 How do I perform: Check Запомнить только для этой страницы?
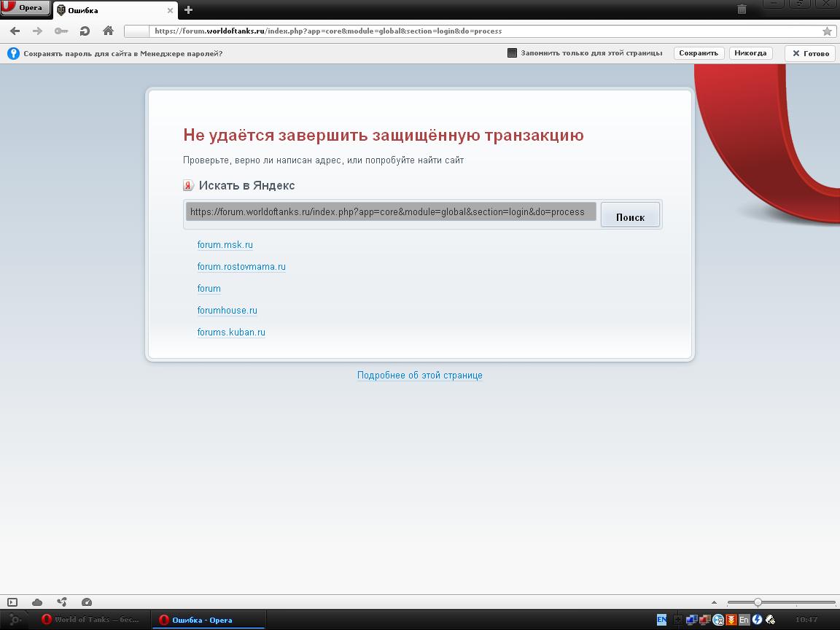tap(512, 52)
